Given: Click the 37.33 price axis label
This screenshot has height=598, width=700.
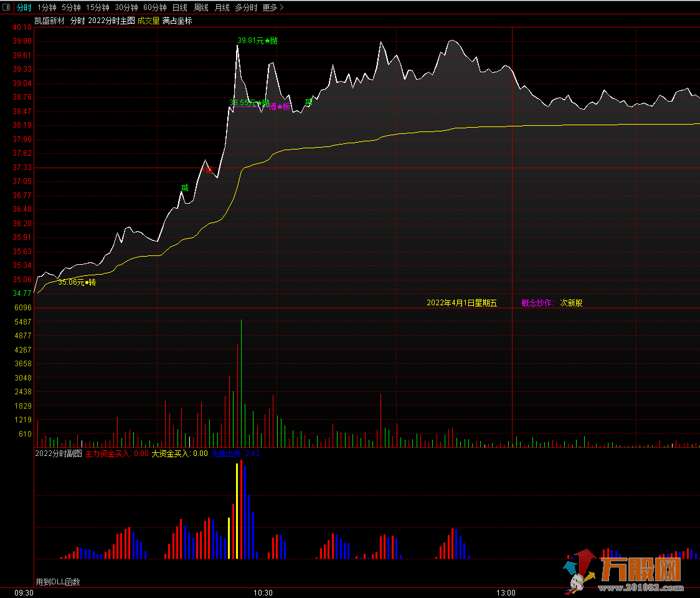Looking at the screenshot, I should point(22,168).
